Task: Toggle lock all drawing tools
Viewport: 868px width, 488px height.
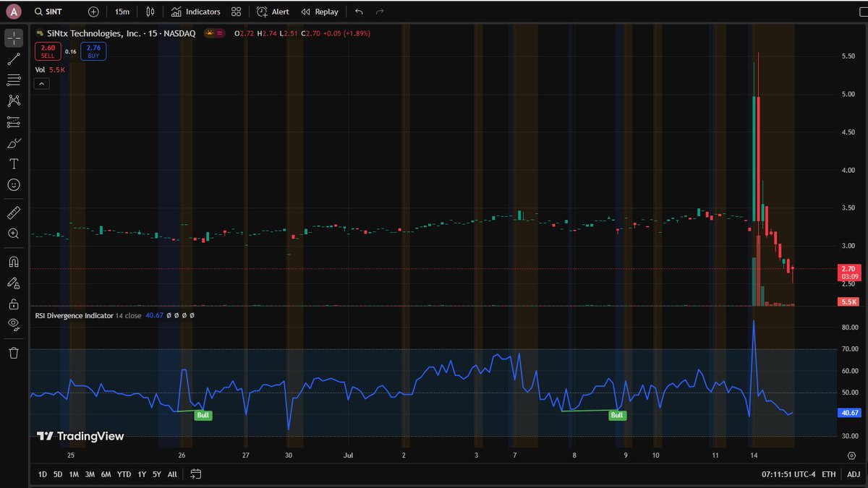Action: coord(14,304)
